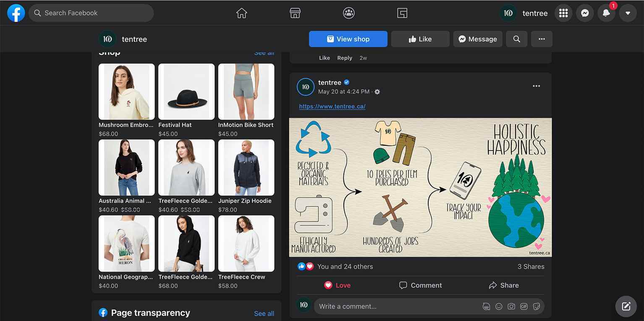The width and height of the screenshot is (644, 321).
Task: Click the "InMotion Bike Short" title text
Action: [246, 125]
